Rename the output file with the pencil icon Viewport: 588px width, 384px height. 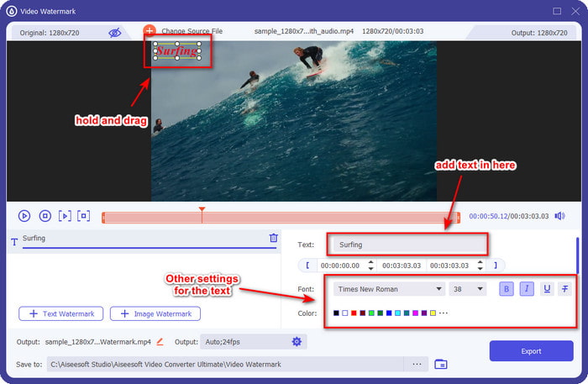160,342
